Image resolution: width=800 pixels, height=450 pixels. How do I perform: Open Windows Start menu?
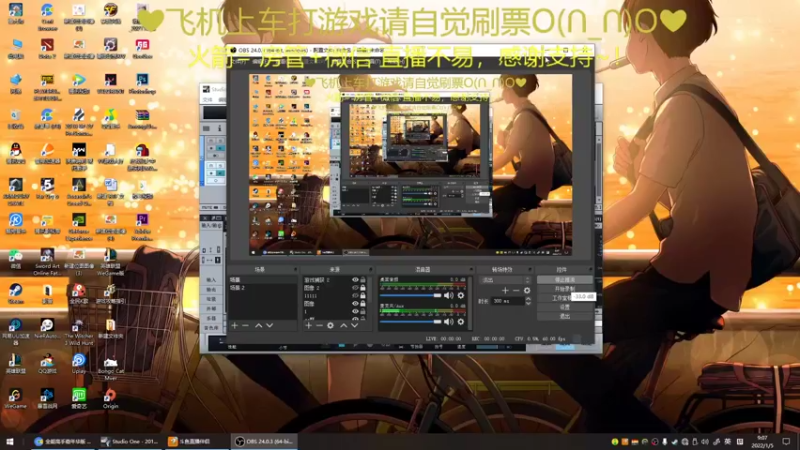coord(9,441)
